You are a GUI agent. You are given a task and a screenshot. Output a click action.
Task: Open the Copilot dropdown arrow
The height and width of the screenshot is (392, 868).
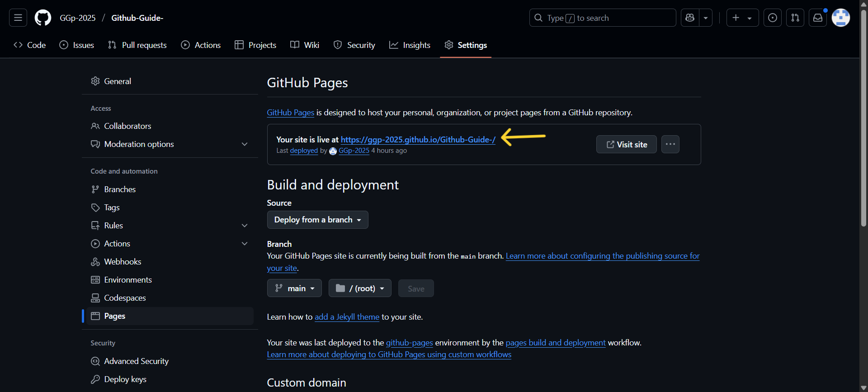tap(706, 18)
